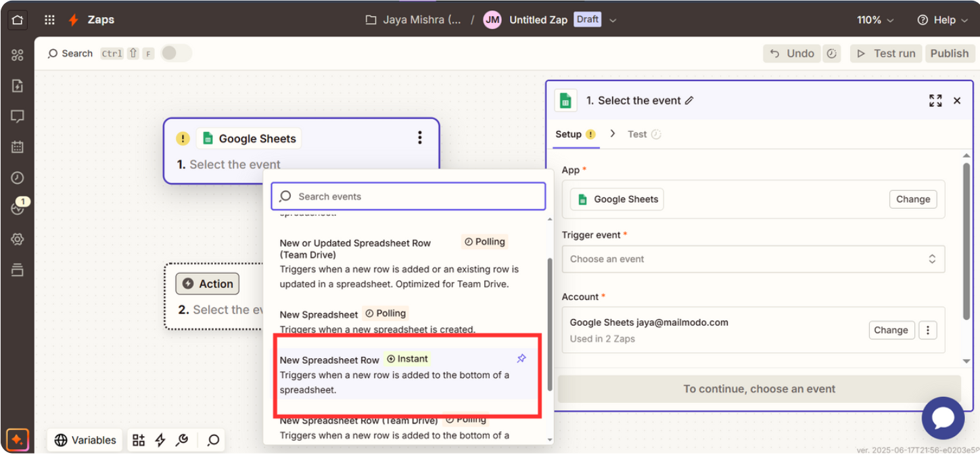Click the Action step chip
This screenshot has height=455, width=980.
click(x=207, y=284)
